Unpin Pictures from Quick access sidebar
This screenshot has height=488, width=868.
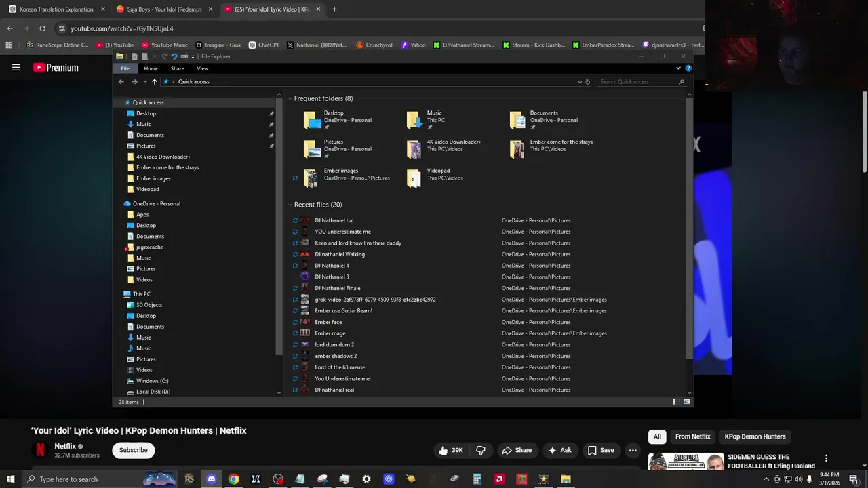271,146
